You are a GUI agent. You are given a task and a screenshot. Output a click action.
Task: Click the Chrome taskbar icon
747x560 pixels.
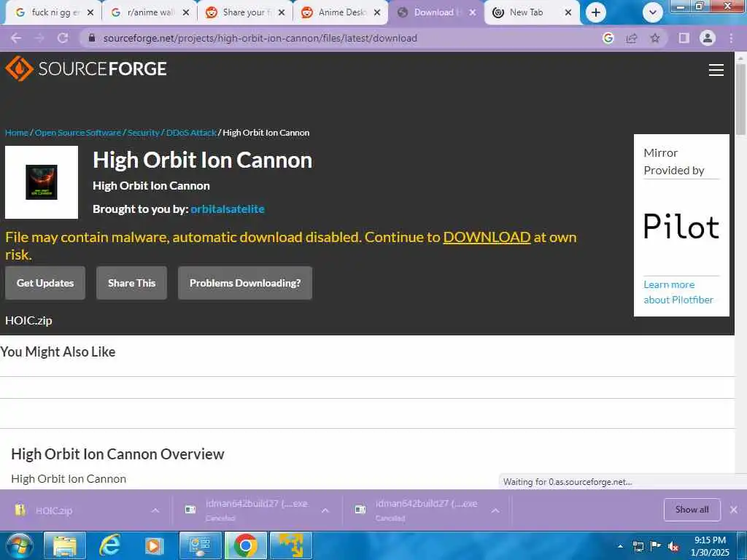(x=245, y=545)
